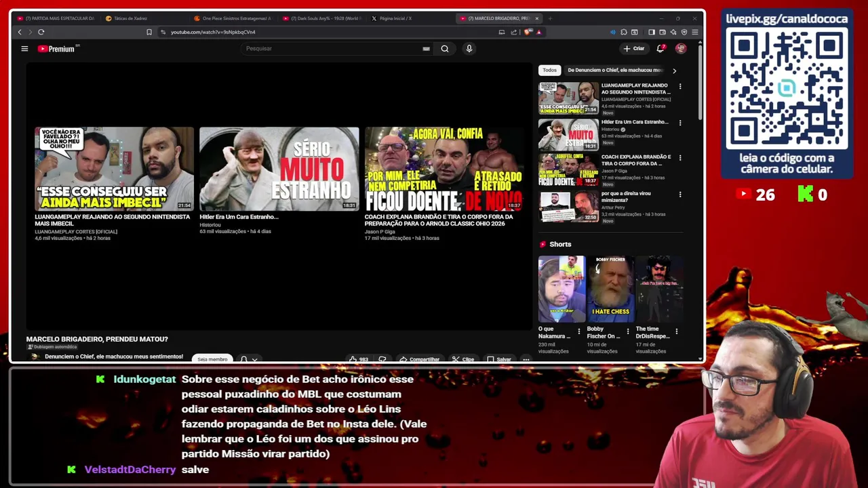Click the video title MARCELO BRIGADEIRO, PRENDEU MATOU?
The image size is (868, 488).
(97, 339)
